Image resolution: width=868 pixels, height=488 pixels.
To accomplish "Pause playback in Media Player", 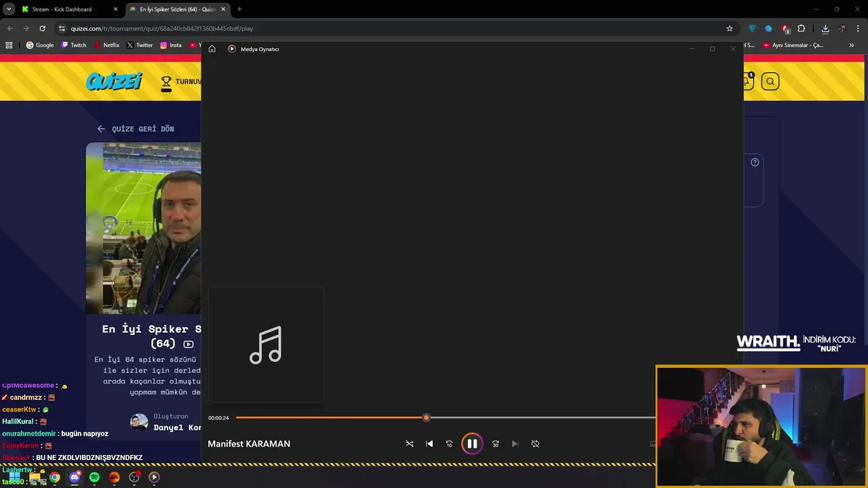I will (x=472, y=444).
